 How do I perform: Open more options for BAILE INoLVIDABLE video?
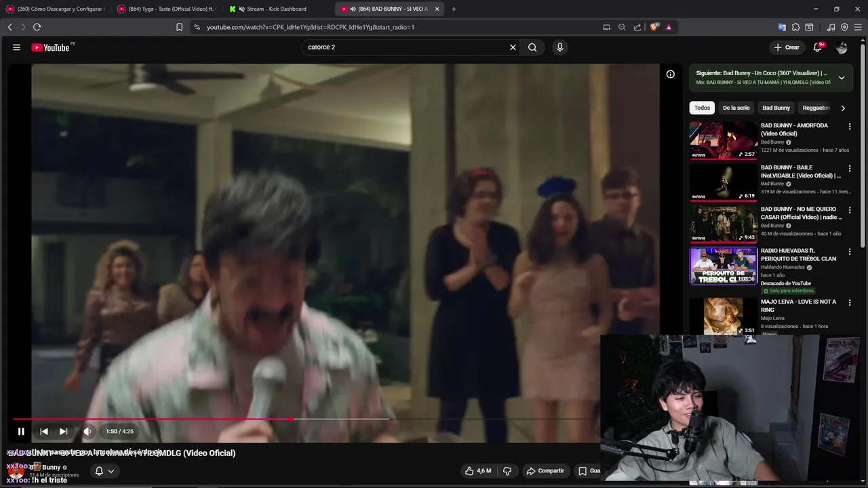click(x=849, y=168)
